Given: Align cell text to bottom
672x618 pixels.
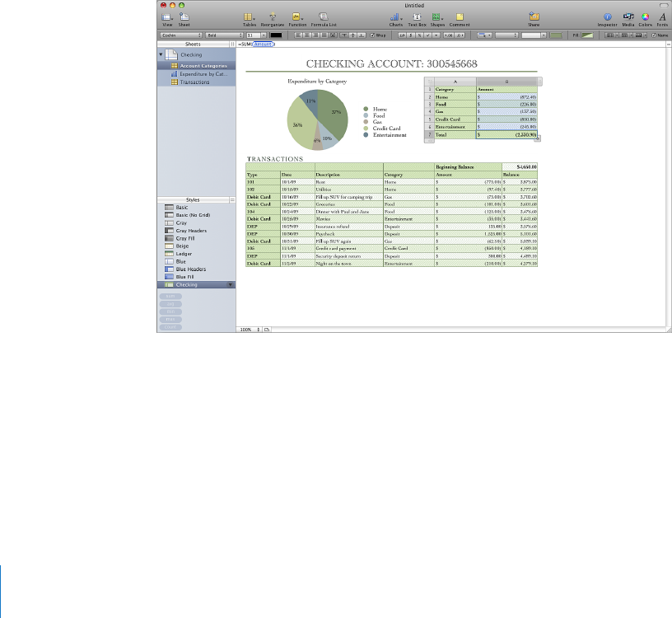Looking at the screenshot, I should (362, 35).
